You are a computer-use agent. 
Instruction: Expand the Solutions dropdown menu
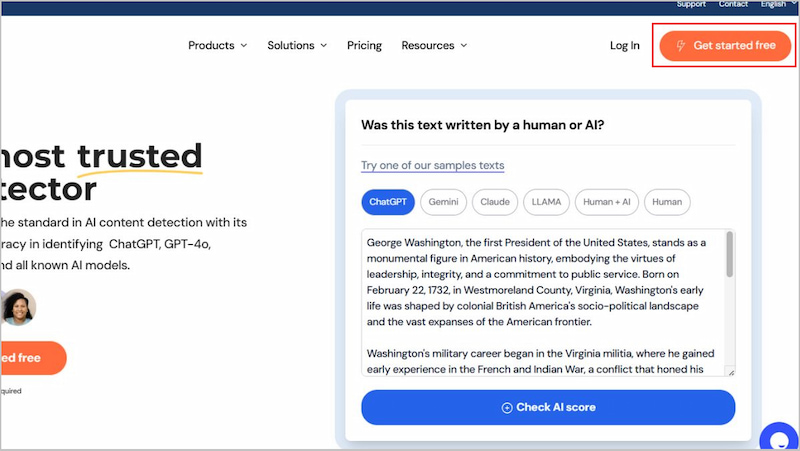click(x=297, y=45)
